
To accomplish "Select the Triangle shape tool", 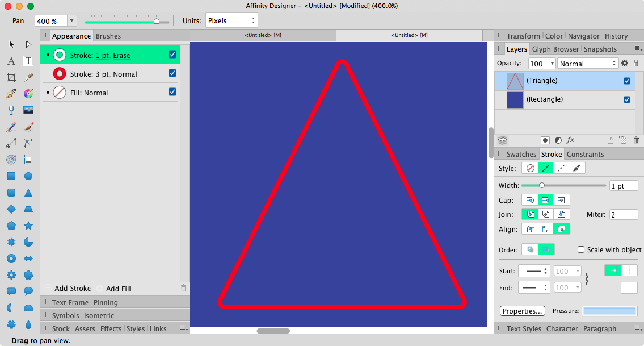I will 28,192.
